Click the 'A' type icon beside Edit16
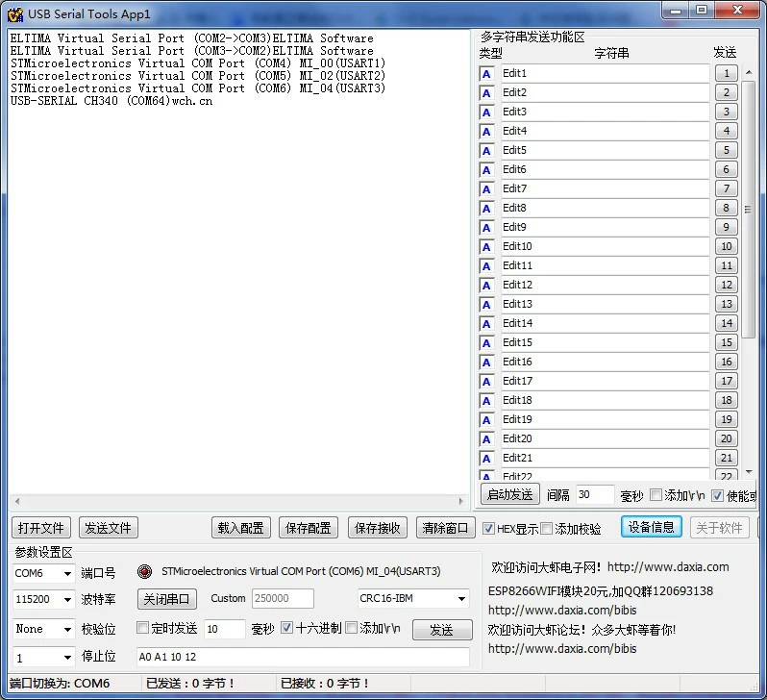Image resolution: width=767 pixels, height=700 pixels. [486, 362]
